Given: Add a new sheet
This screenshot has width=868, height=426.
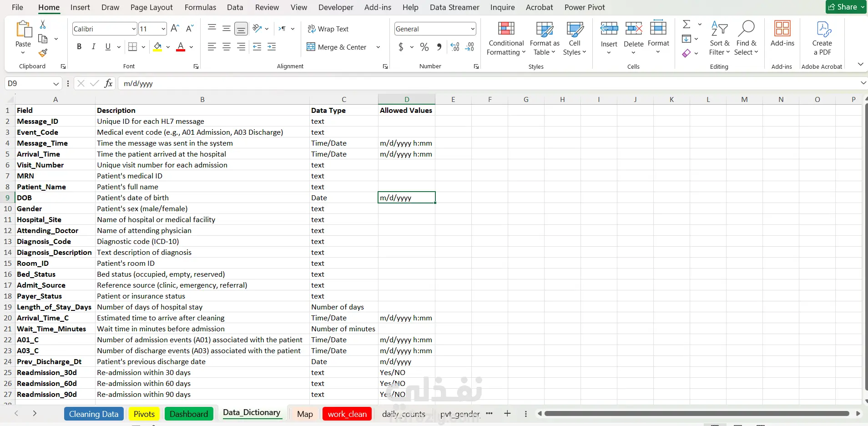Looking at the screenshot, I should [507, 414].
